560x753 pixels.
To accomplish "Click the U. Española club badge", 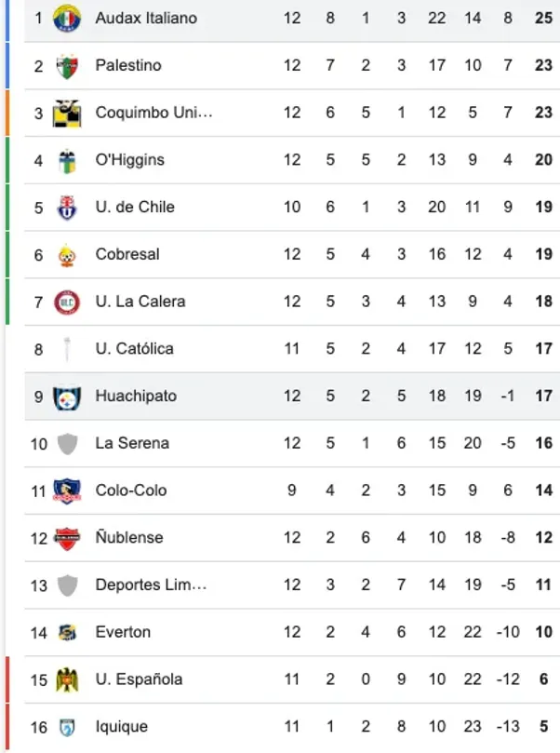I will pyautogui.click(x=67, y=679).
